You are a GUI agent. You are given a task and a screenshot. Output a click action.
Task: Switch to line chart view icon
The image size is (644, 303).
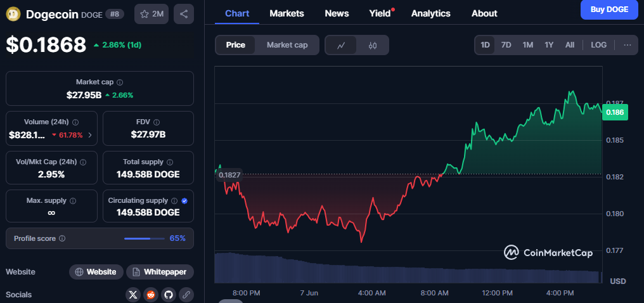pyautogui.click(x=341, y=45)
